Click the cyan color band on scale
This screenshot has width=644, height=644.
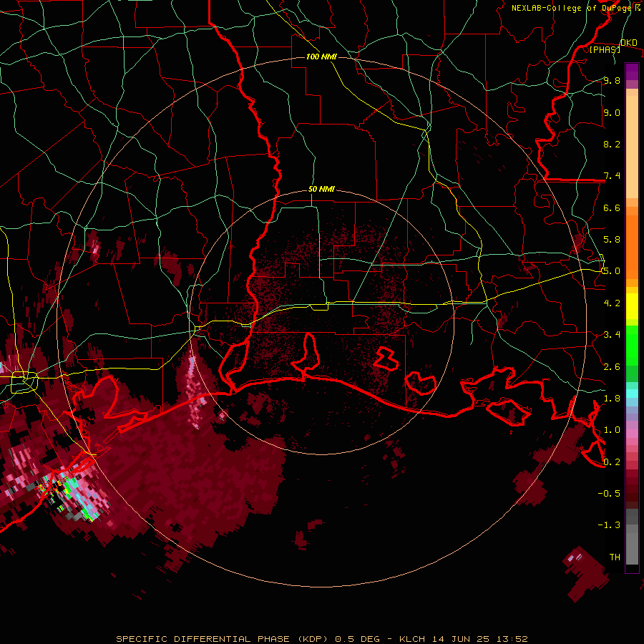click(x=632, y=393)
